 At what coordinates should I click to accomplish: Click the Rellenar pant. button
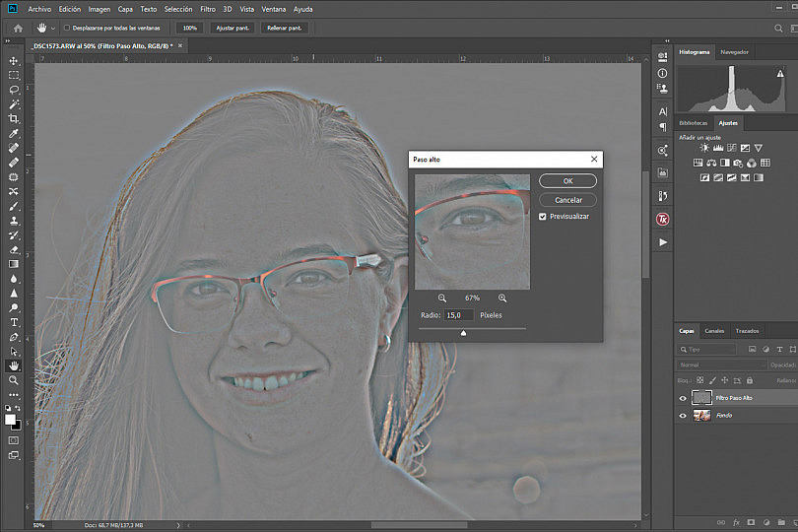click(285, 28)
